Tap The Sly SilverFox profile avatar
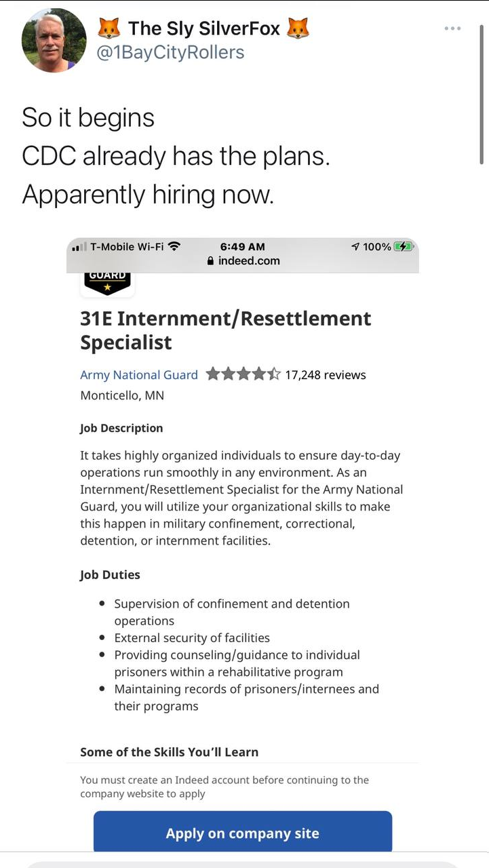This screenshot has width=489, height=868. click(x=54, y=41)
